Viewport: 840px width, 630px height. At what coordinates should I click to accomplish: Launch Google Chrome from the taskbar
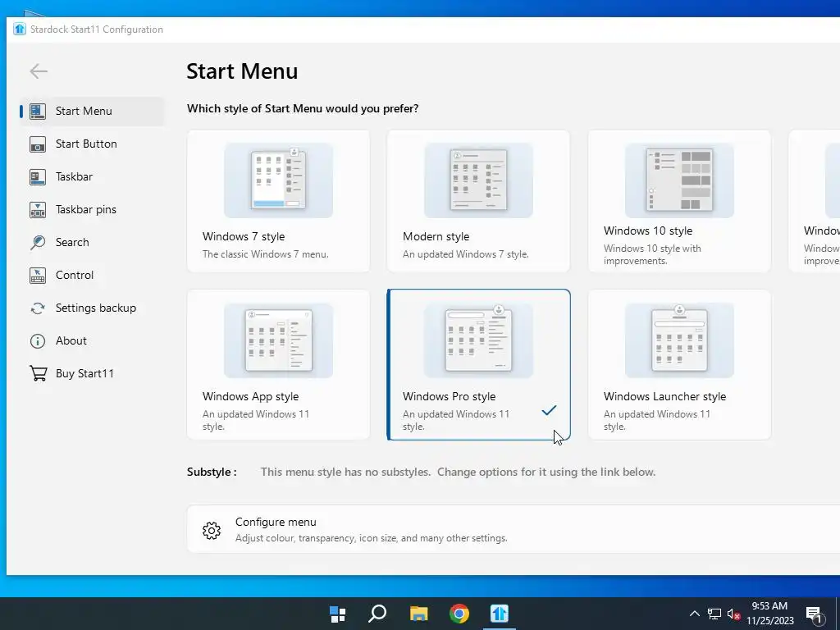[x=459, y=614]
